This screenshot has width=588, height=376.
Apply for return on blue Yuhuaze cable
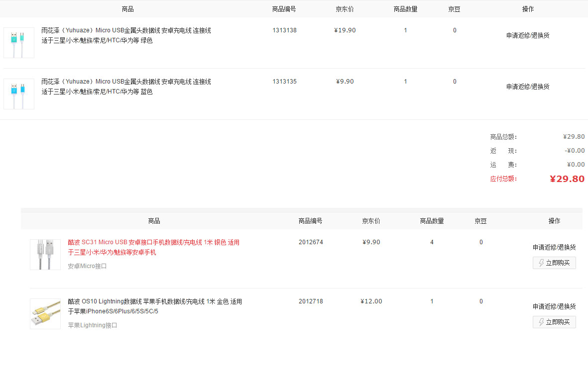(528, 87)
